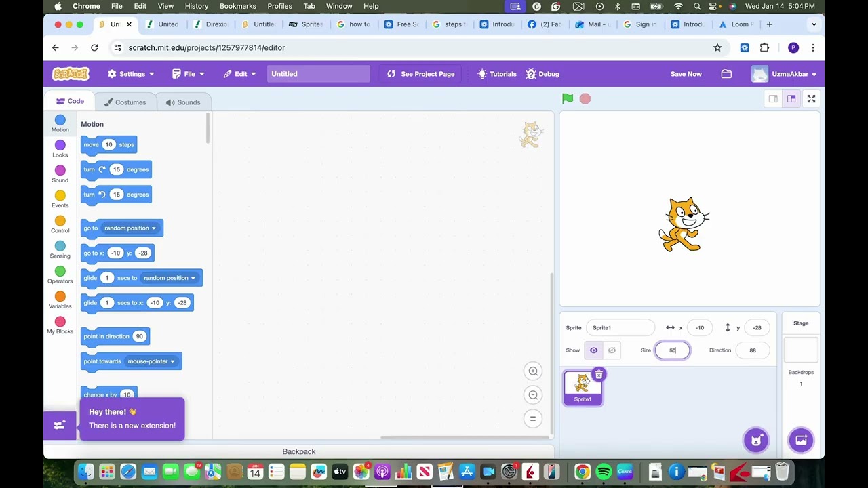Viewport: 868px width, 488px height.
Task: Open the Add Extension button
Action: click(60, 425)
